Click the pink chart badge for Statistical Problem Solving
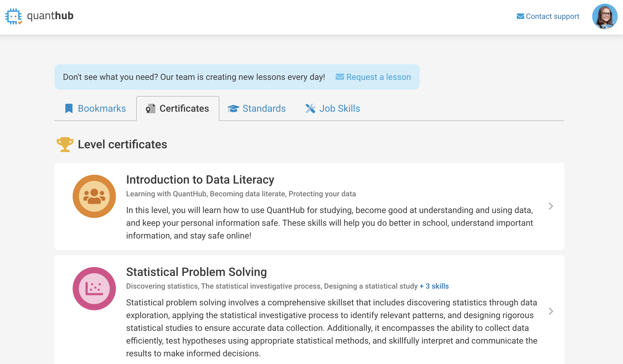 tap(94, 289)
